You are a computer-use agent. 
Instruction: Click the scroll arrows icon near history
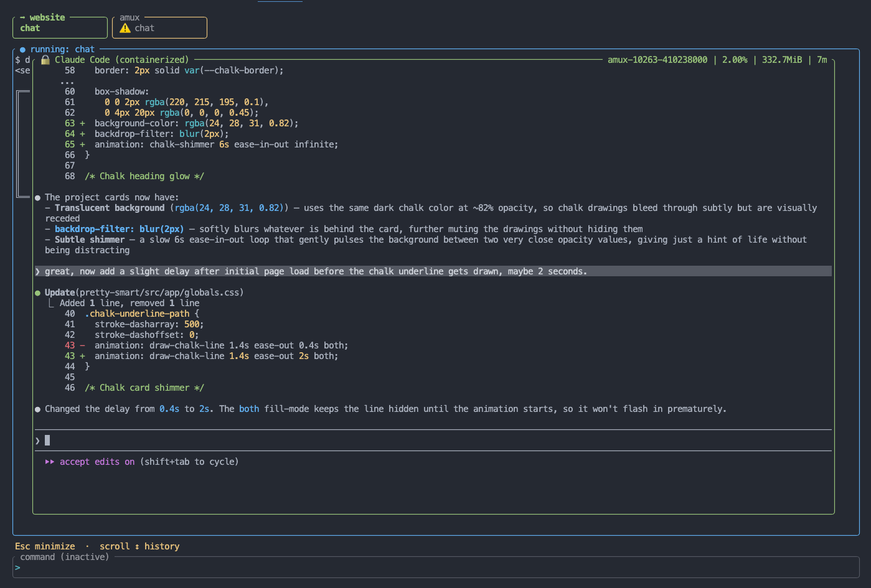coord(137,546)
